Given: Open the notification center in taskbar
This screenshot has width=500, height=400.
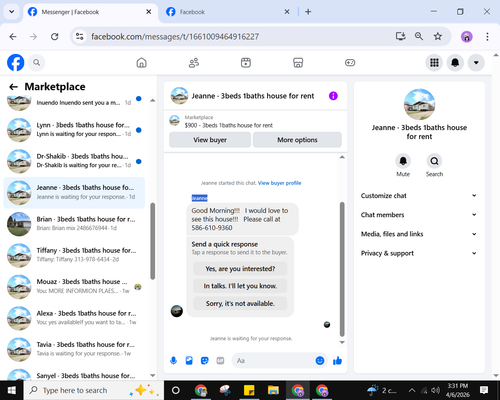Looking at the screenshot, I should 484,390.
